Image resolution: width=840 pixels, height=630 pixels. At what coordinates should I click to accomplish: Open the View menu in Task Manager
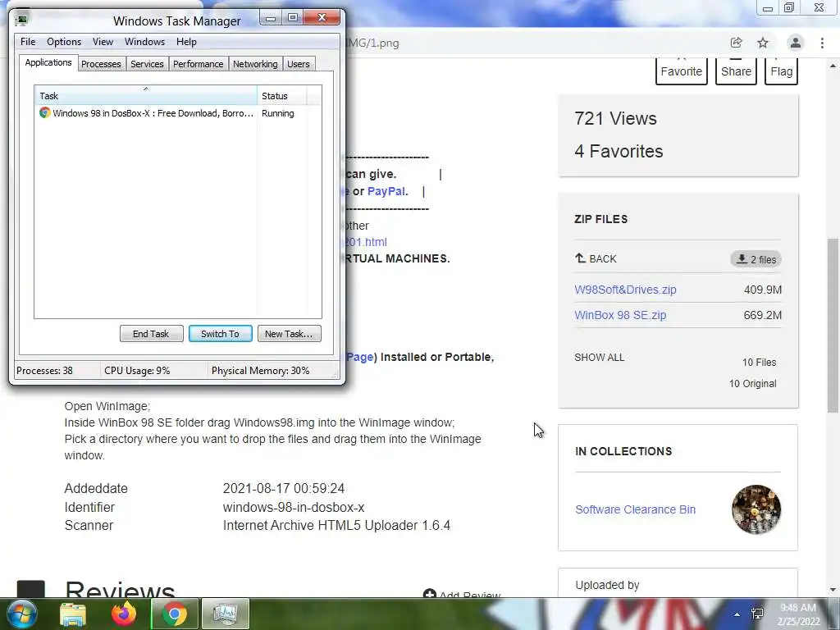(x=103, y=42)
